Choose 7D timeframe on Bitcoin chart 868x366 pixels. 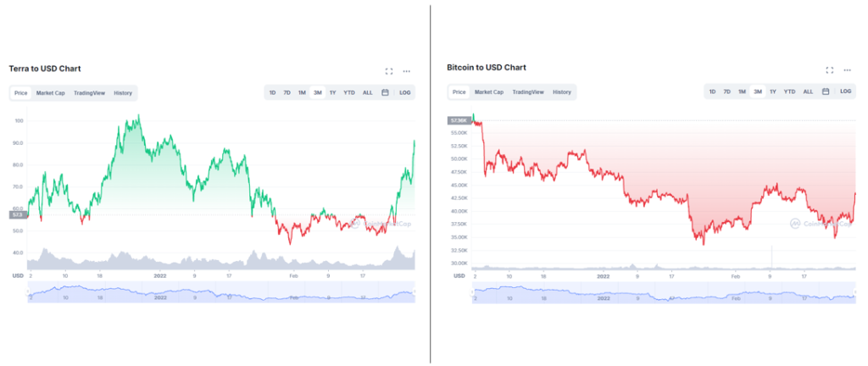tap(726, 91)
